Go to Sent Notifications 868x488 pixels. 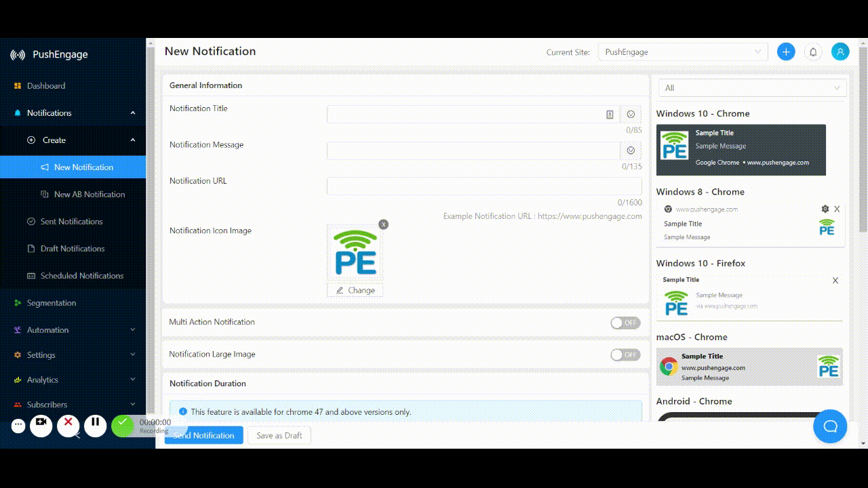pyautogui.click(x=73, y=222)
